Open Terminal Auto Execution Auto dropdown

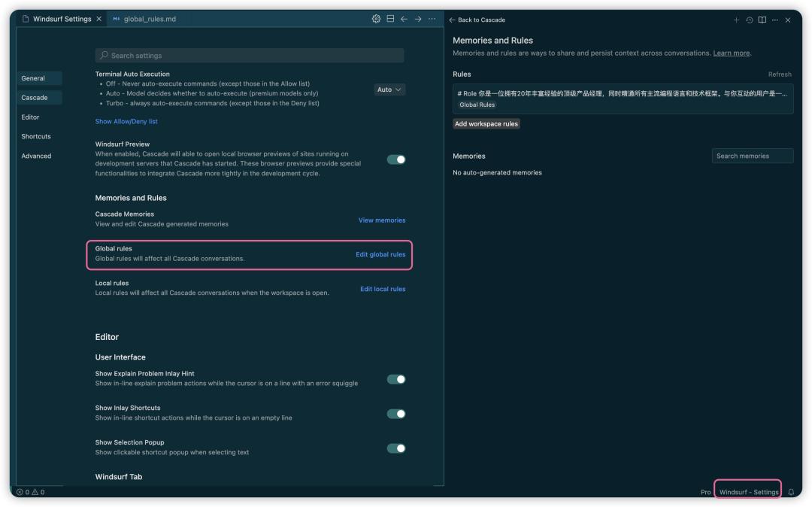[389, 90]
